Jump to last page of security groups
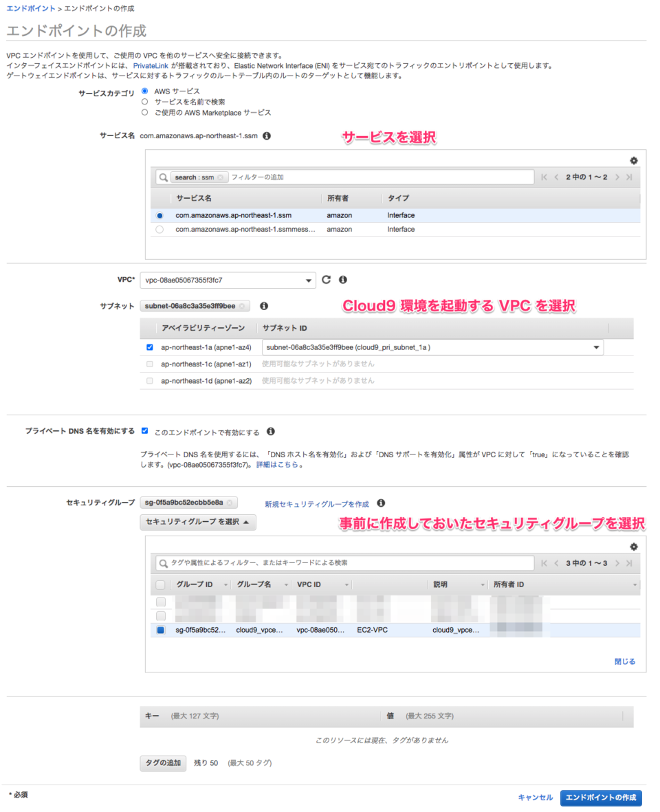 point(631,563)
